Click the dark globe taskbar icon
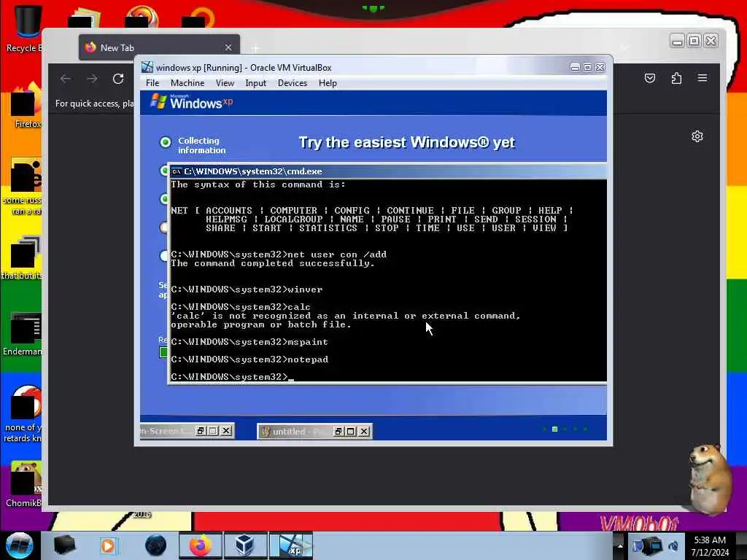The height and width of the screenshot is (560, 747). [x=155, y=545]
